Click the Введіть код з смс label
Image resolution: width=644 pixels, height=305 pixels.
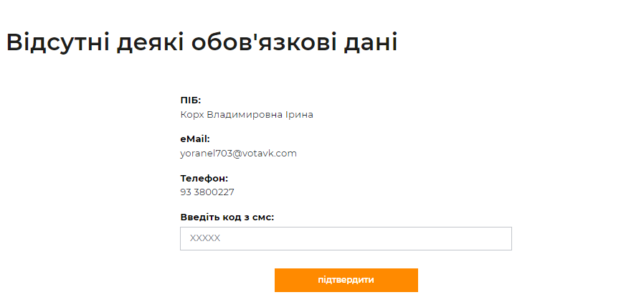pyautogui.click(x=227, y=217)
